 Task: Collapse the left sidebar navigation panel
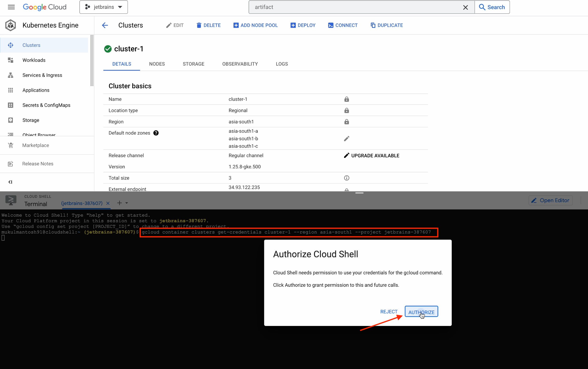click(x=10, y=182)
